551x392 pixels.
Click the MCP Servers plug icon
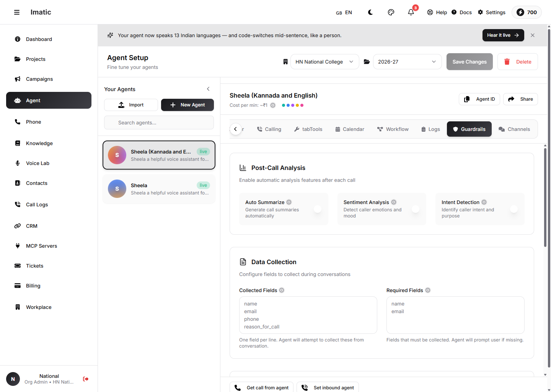point(18,246)
